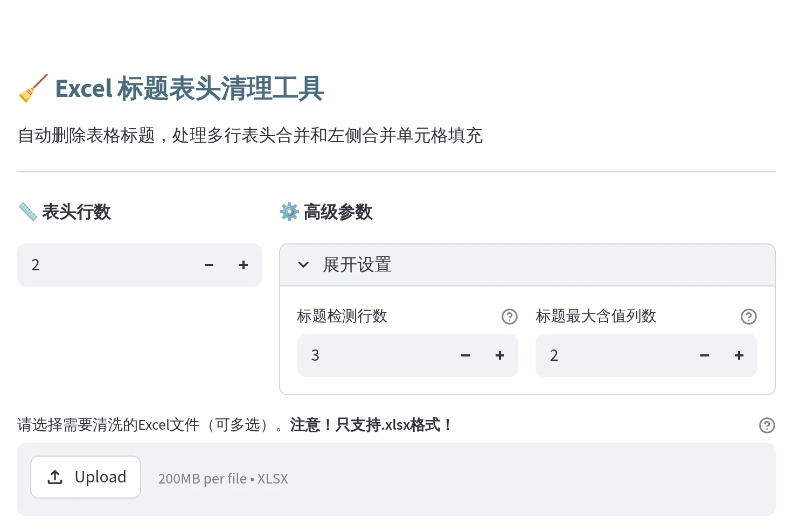
Task: Click the 自动删除表格标题 description text
Action: [250, 136]
